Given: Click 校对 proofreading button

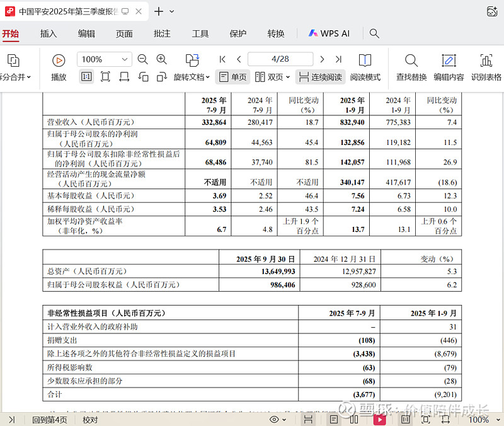Looking at the screenshot, I should [90, 420].
